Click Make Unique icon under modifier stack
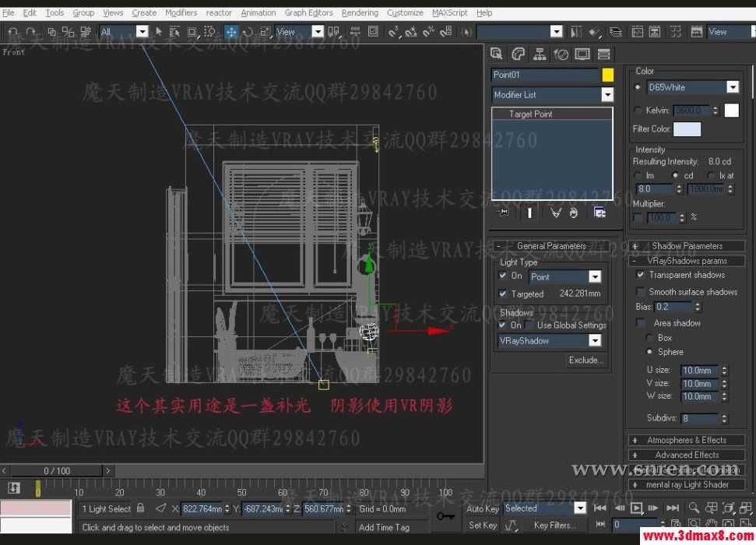Screen dimensions: 756x545 pos(555,213)
